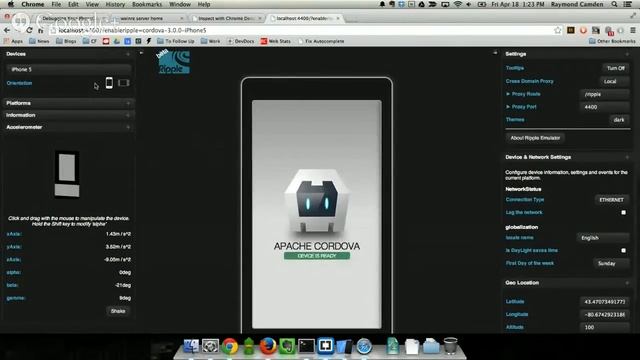Collapse Device & Network Settings panel
The image size is (640, 360).
tap(567, 157)
